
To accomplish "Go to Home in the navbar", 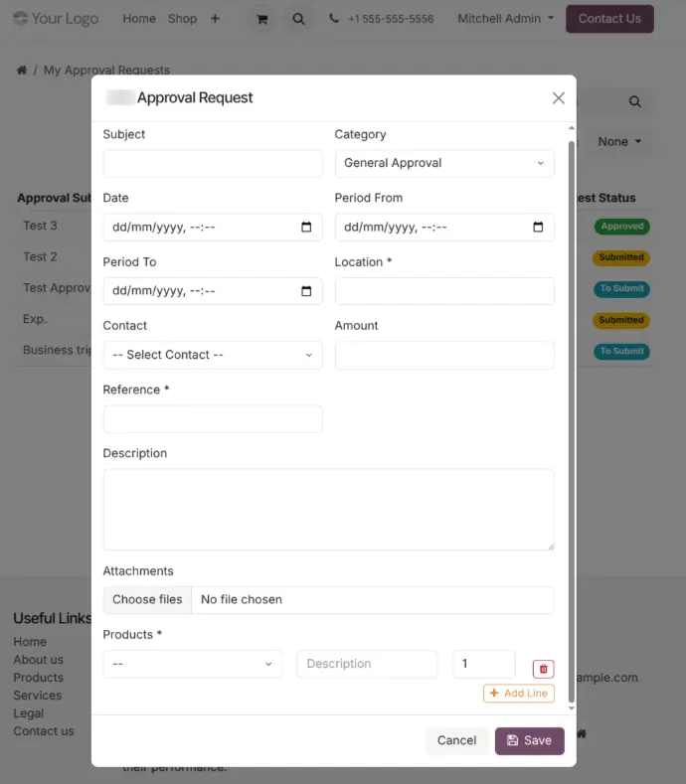I will click(x=139, y=19).
